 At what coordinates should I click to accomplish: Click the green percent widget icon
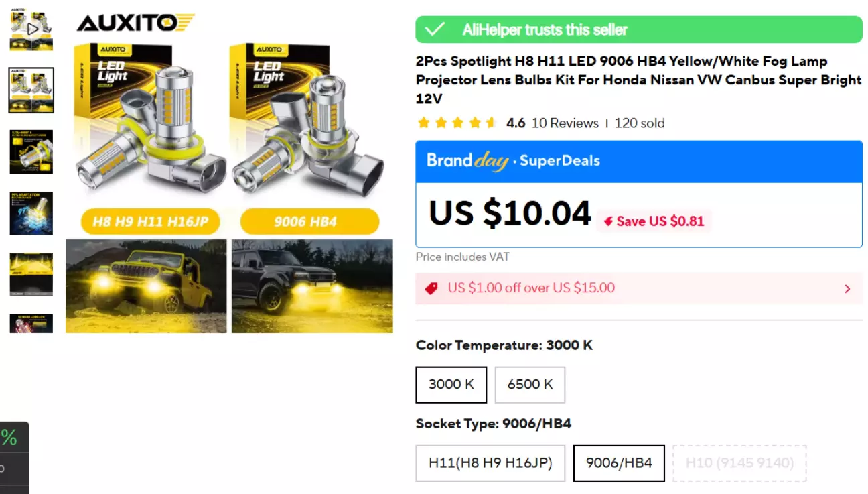pos(9,438)
